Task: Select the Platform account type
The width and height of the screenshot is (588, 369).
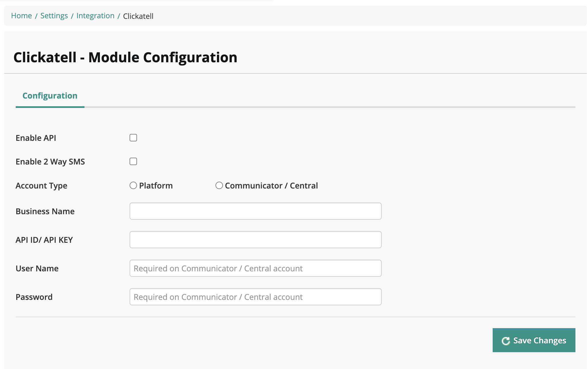Action: coord(133,185)
